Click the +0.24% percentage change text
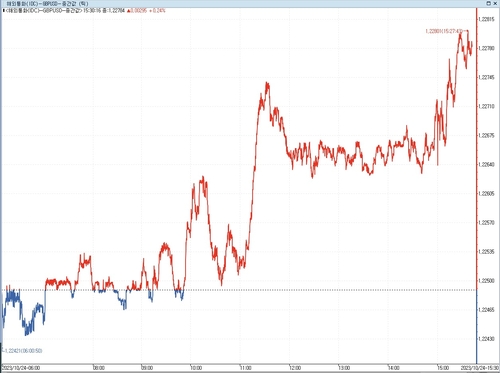Viewport: 500px width, 373px height. pyautogui.click(x=157, y=11)
